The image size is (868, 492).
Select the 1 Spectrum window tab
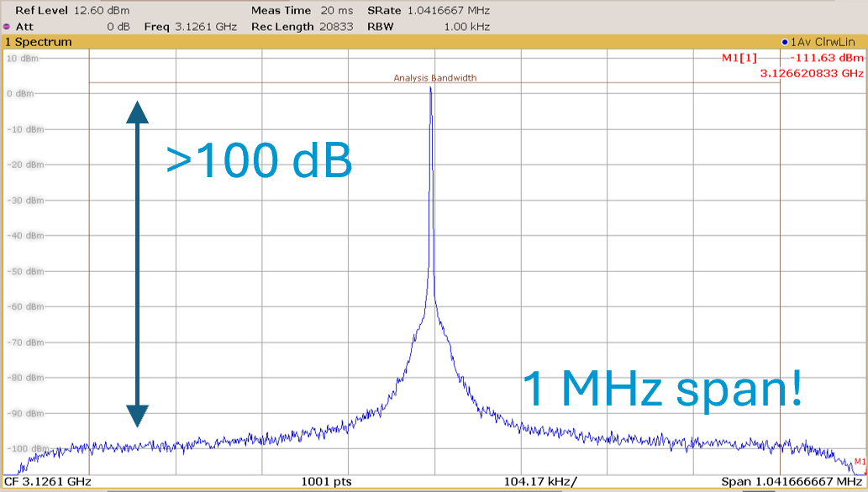(x=38, y=41)
